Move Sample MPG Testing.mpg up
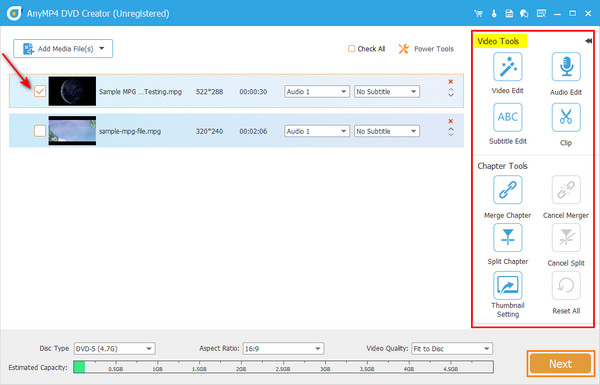600x385 pixels. (x=451, y=90)
